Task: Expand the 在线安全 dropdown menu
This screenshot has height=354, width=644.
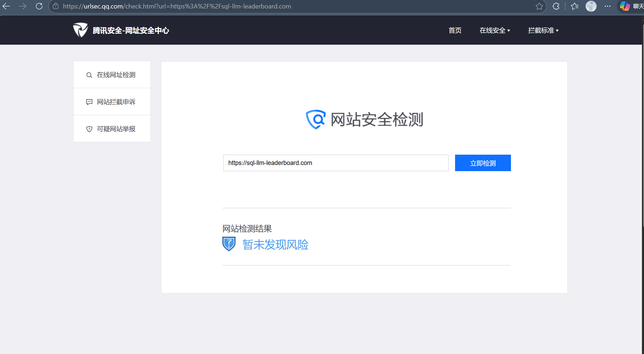Action: (494, 30)
